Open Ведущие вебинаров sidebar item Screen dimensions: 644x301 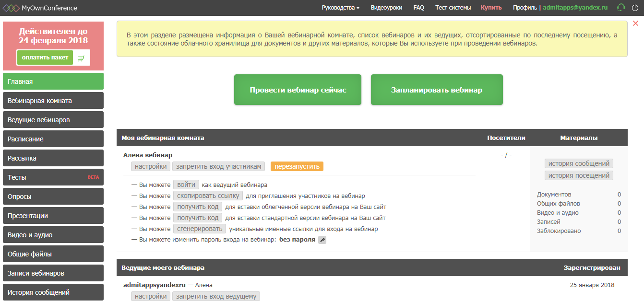pyautogui.click(x=53, y=120)
